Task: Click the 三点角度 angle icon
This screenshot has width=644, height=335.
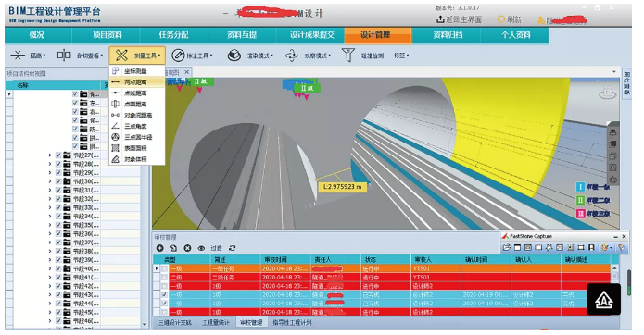Action: [116, 126]
